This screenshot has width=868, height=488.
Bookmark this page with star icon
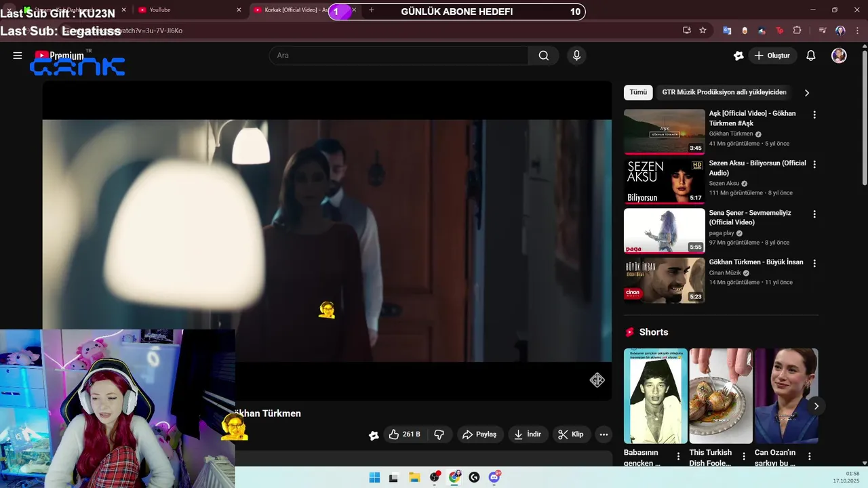pos(703,30)
